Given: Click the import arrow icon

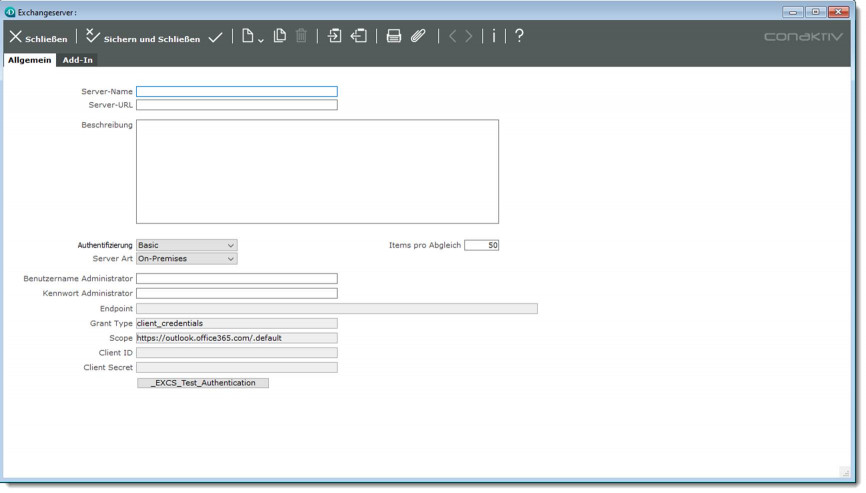Looking at the screenshot, I should click(x=334, y=37).
